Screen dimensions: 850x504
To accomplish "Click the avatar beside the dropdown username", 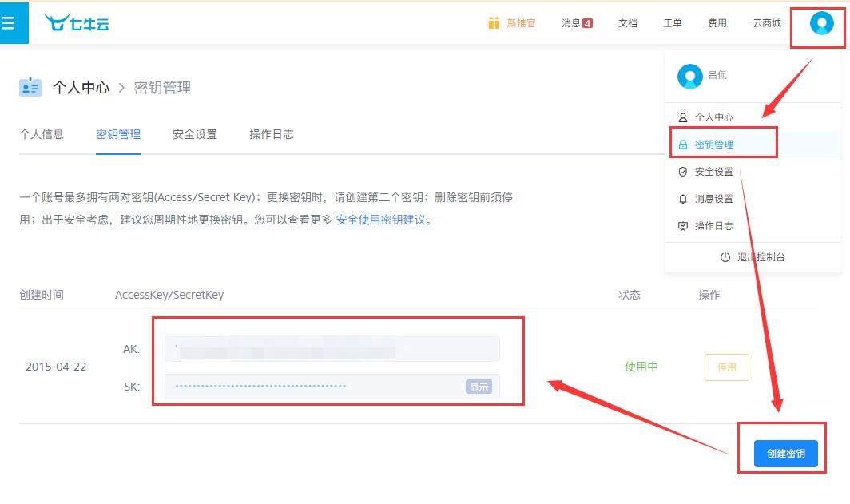I will (689, 76).
